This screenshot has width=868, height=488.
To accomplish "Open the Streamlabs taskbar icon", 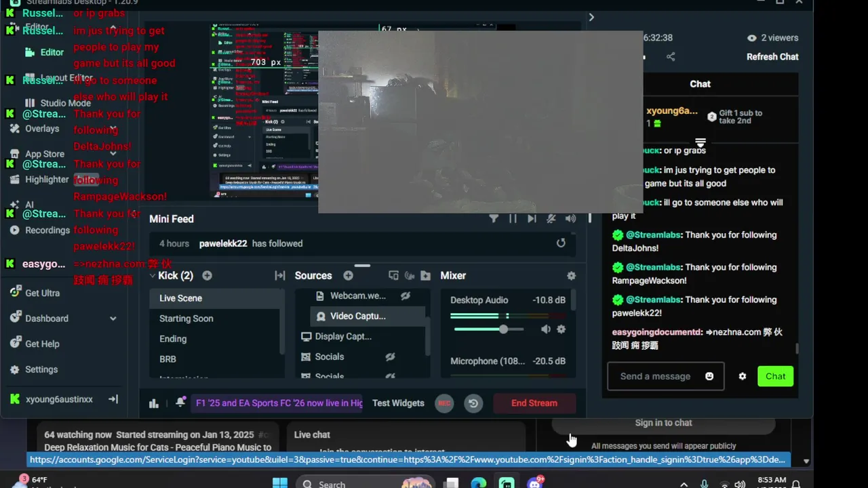I will 507,483.
